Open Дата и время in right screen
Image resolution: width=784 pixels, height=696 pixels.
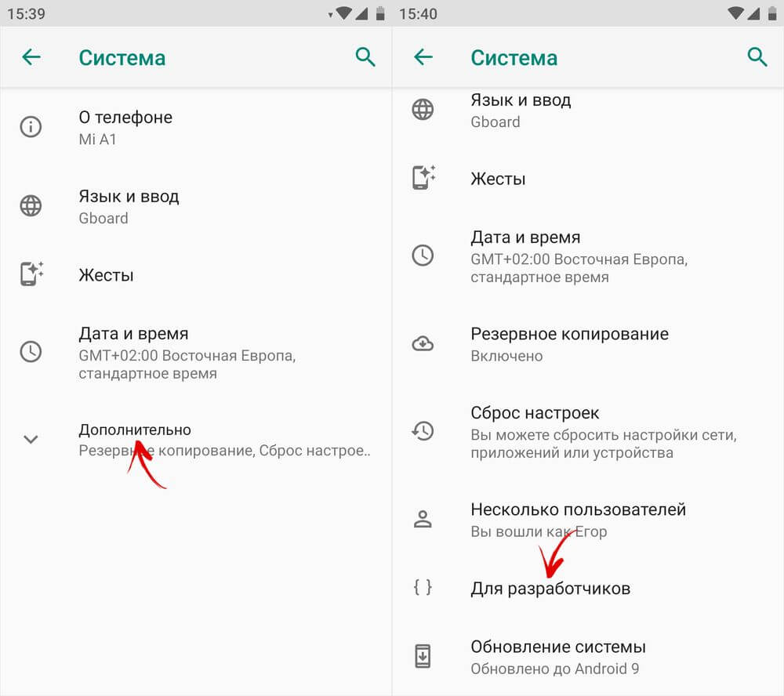[x=588, y=256]
